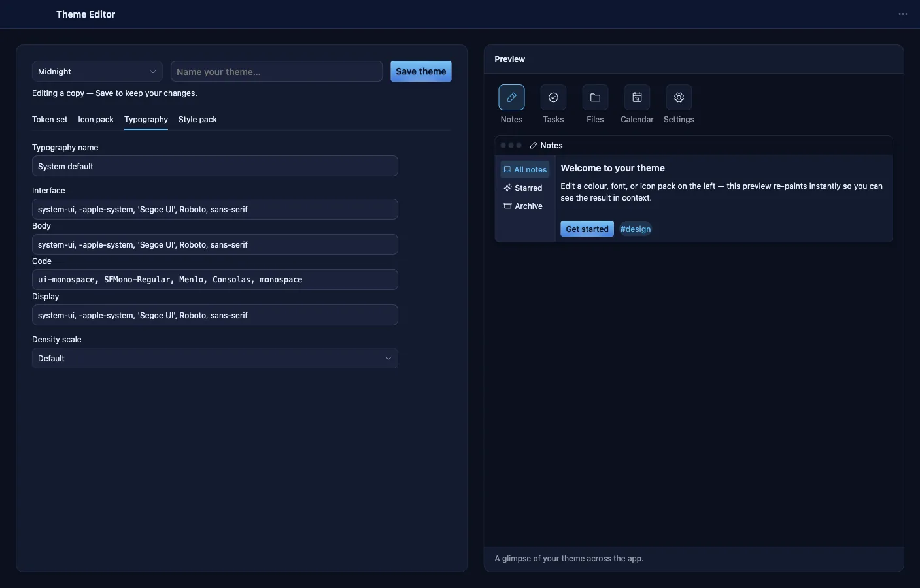Open the Calendar icon in preview
This screenshot has height=588, width=920.
coord(637,97)
